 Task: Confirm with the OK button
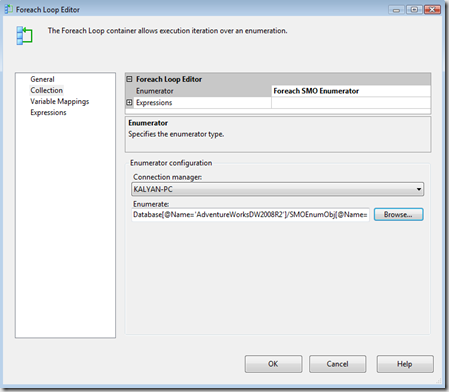click(x=273, y=364)
